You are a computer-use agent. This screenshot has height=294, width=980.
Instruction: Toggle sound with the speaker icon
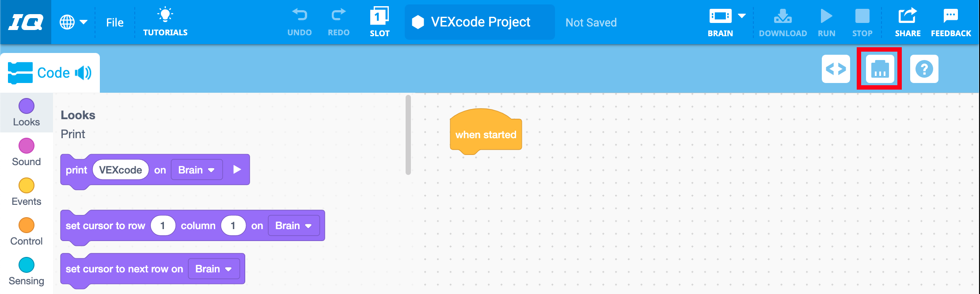(x=84, y=72)
